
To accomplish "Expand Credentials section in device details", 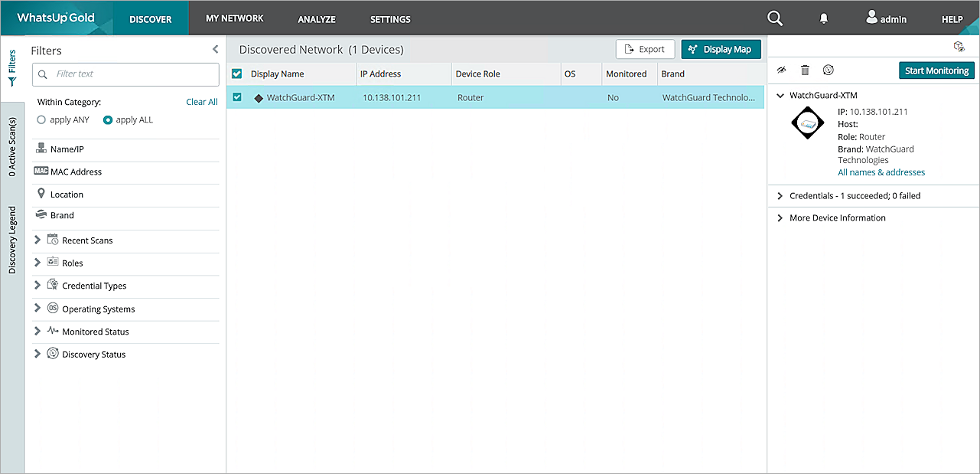I will coord(780,196).
